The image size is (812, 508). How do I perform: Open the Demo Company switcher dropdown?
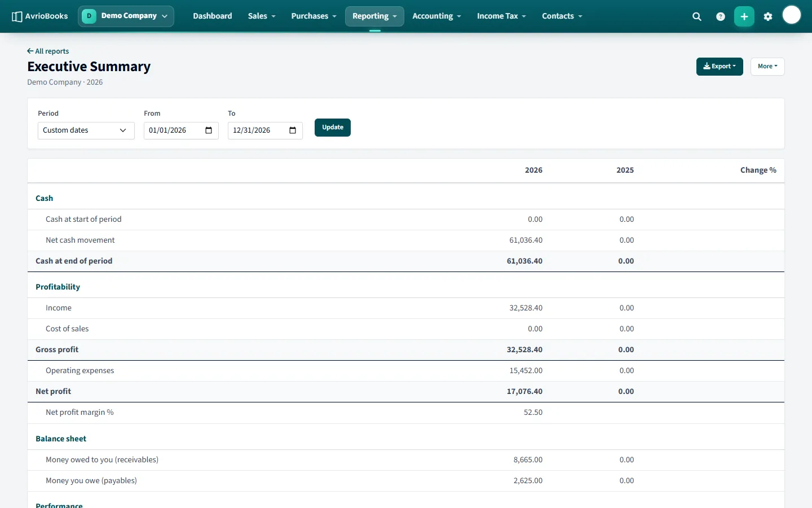[126, 16]
